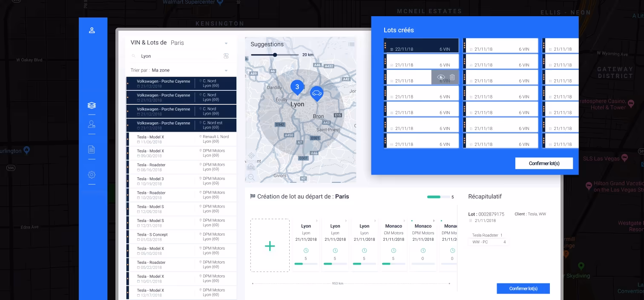Select Tesla Model S dated 12/31/2018
The width and height of the screenshot is (644, 300).
click(x=181, y=223)
